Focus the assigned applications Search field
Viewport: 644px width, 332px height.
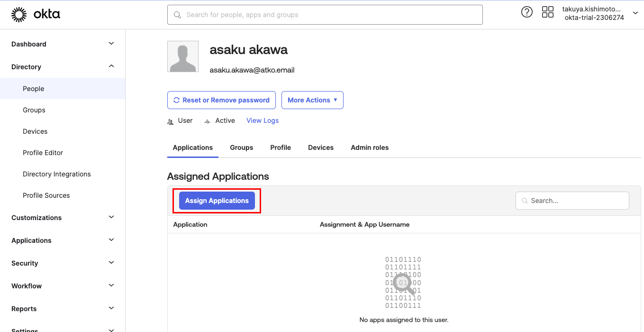point(577,201)
